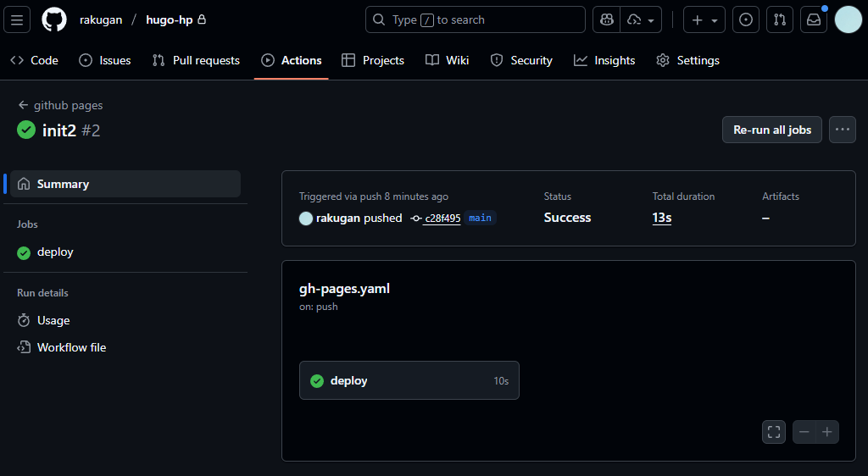Open the issues icon in header
Viewport: 868px width, 476px height.
click(x=746, y=19)
